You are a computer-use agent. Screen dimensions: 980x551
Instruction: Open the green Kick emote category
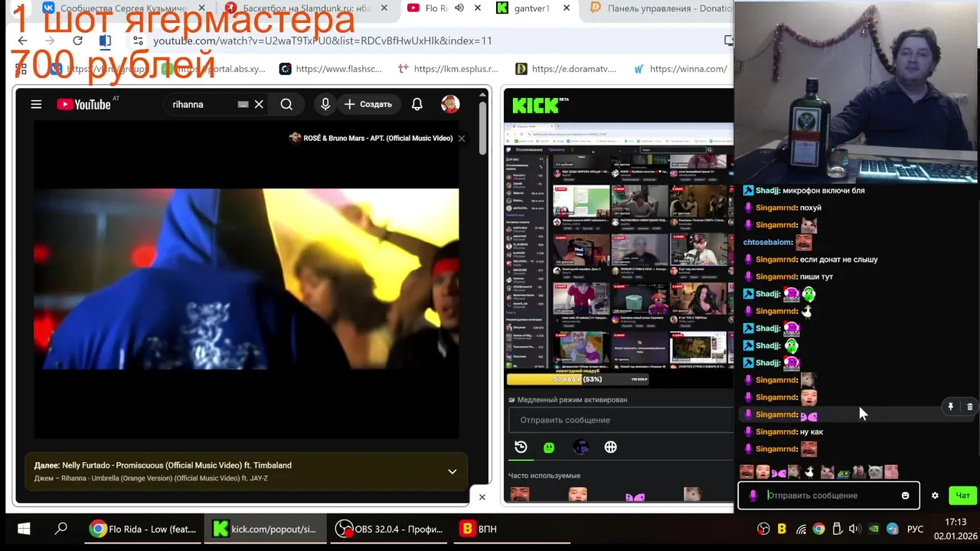coord(549,448)
